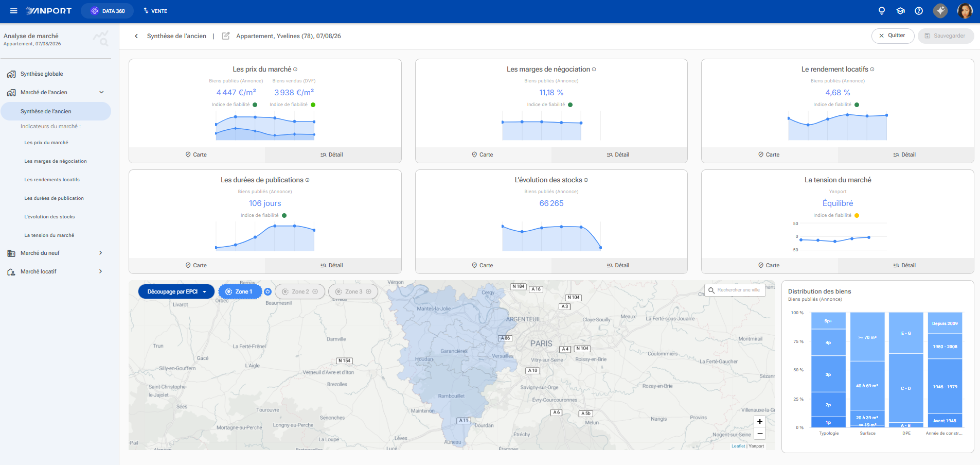Open Détail for Les rendement locatifs card
Image resolution: width=980 pixels, height=465 pixels.
(x=905, y=154)
